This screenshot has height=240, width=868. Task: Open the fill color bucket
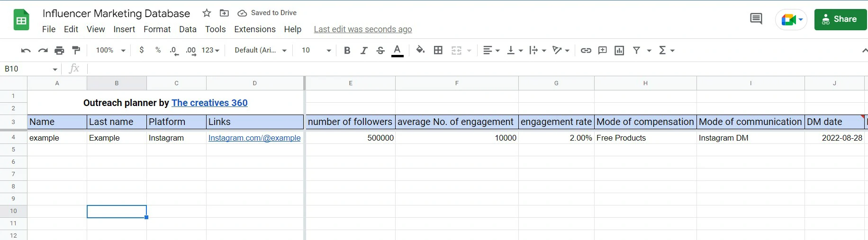[x=420, y=50]
